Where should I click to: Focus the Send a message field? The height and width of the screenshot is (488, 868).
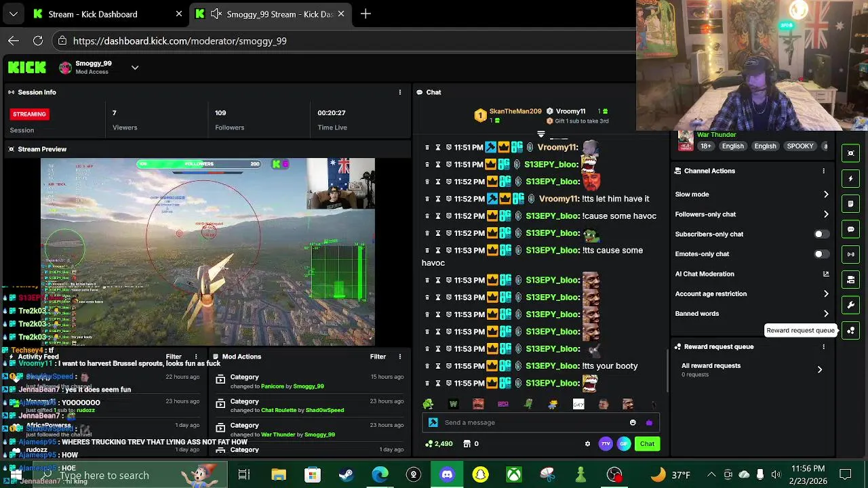point(534,422)
